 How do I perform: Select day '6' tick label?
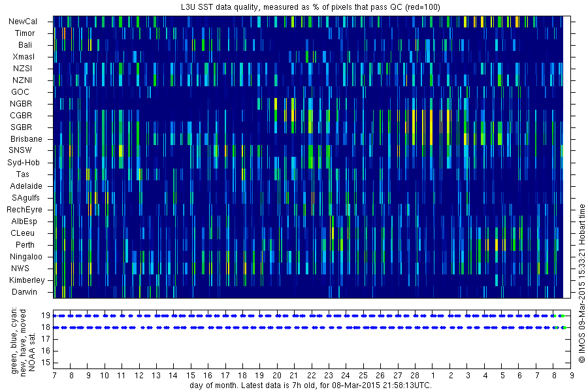[519, 376]
